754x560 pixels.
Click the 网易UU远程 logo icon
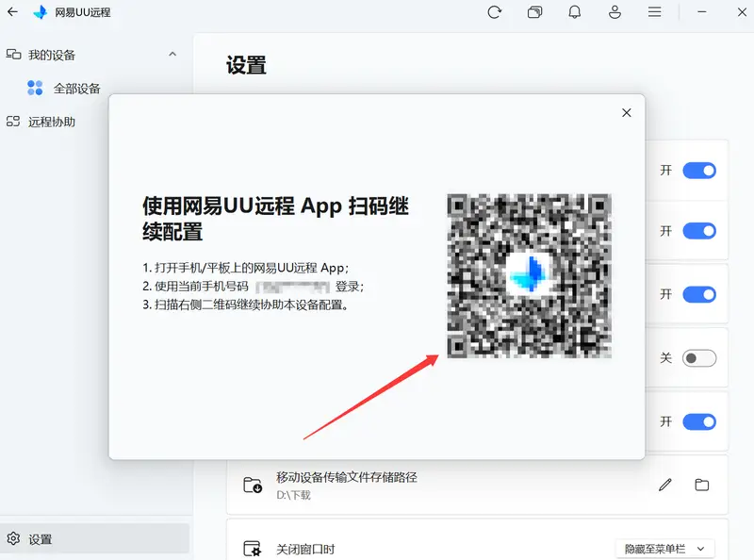[x=41, y=12]
